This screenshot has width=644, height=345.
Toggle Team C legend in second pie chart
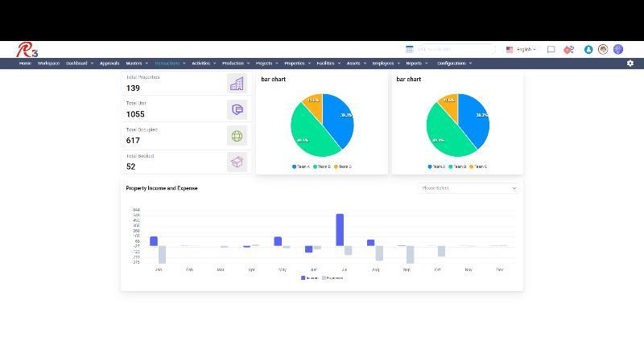478,166
